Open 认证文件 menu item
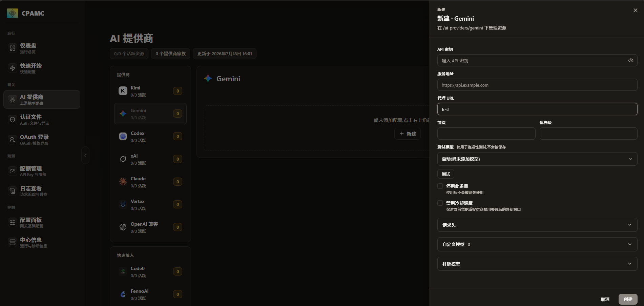The image size is (644, 306). click(x=42, y=120)
